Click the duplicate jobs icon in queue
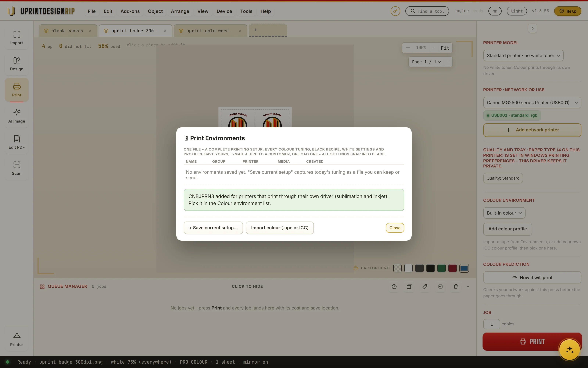Viewport: 588px width, 368px height. coord(409,286)
